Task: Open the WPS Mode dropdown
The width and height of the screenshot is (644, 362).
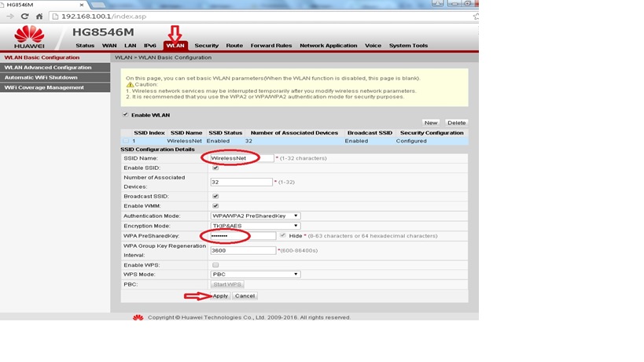Action: pyautogui.click(x=255, y=274)
